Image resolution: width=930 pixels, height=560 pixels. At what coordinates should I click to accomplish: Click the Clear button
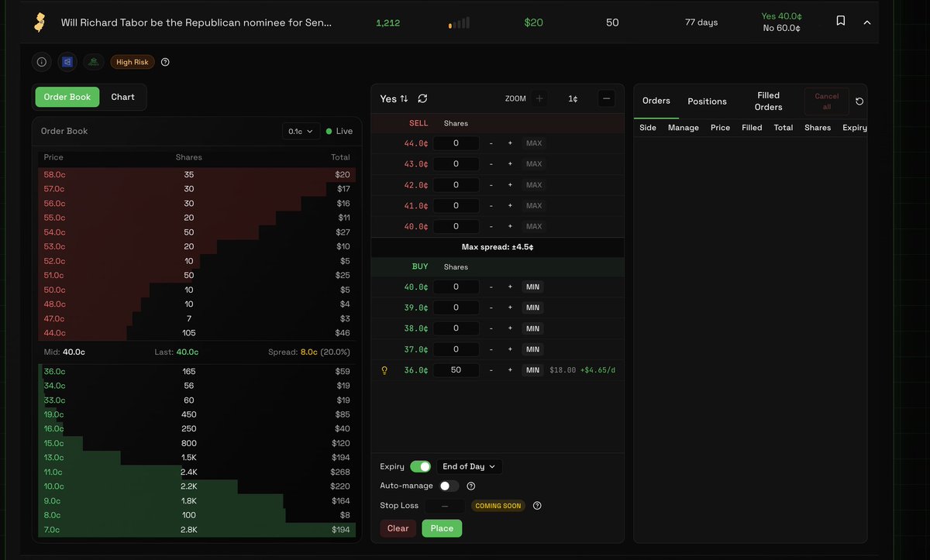click(398, 528)
